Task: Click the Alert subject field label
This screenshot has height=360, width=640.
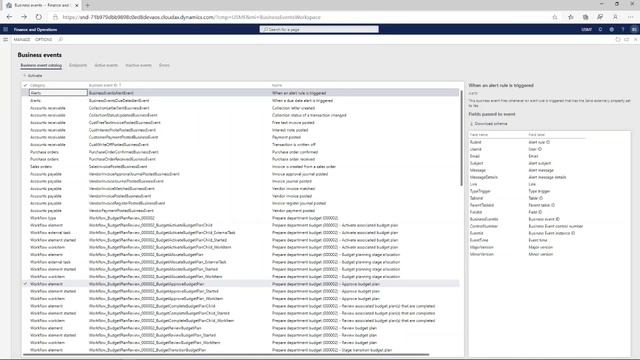Action: tap(540, 163)
